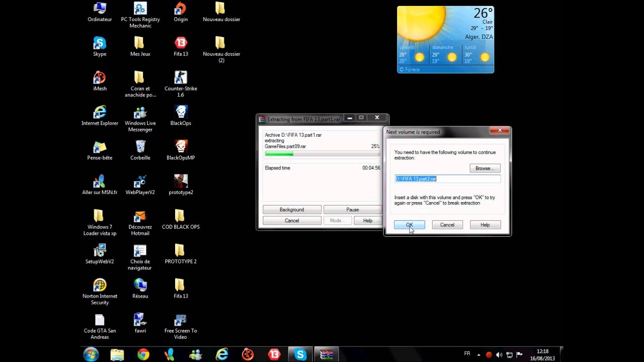
Task: Open Choix de navigateur shortcut
Action: click(140, 257)
